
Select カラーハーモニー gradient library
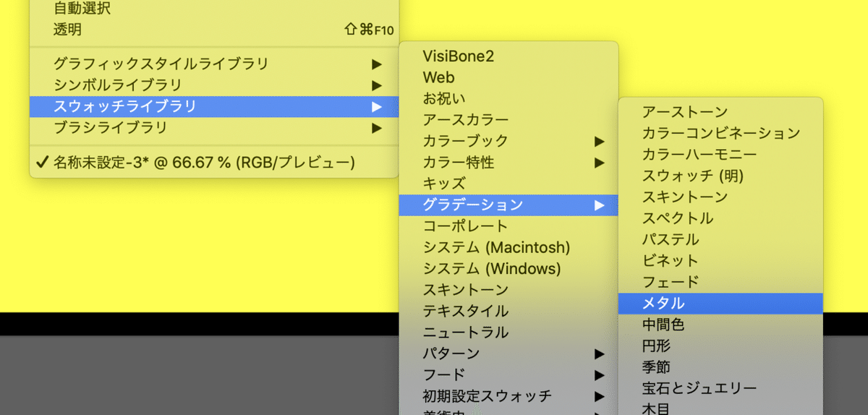point(721,155)
